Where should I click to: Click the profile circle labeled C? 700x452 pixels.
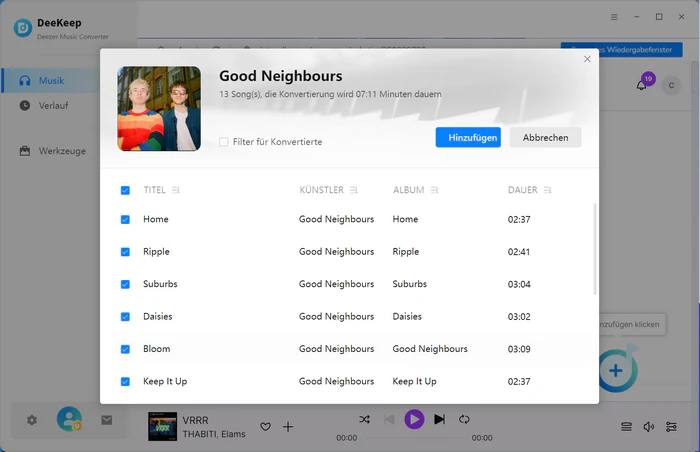pos(671,85)
